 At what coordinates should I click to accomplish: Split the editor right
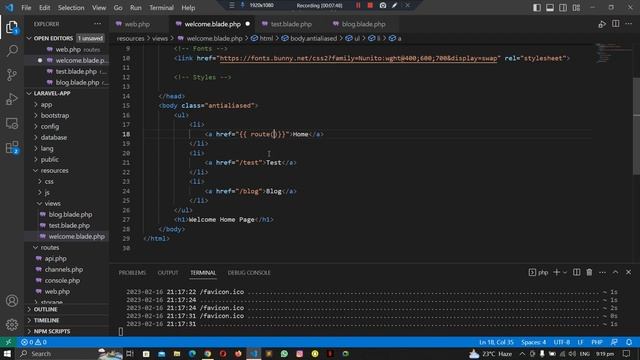616,24
